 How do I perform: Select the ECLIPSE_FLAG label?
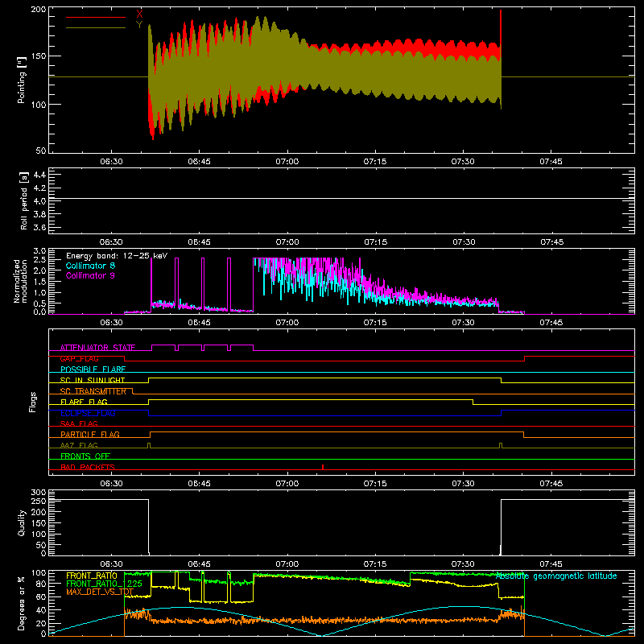pyautogui.click(x=88, y=413)
